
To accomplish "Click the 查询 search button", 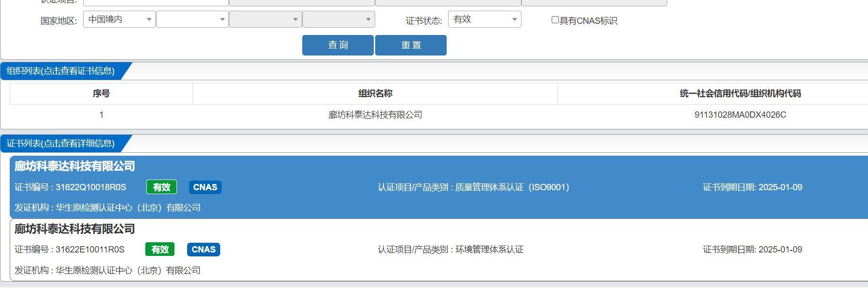I will point(338,45).
